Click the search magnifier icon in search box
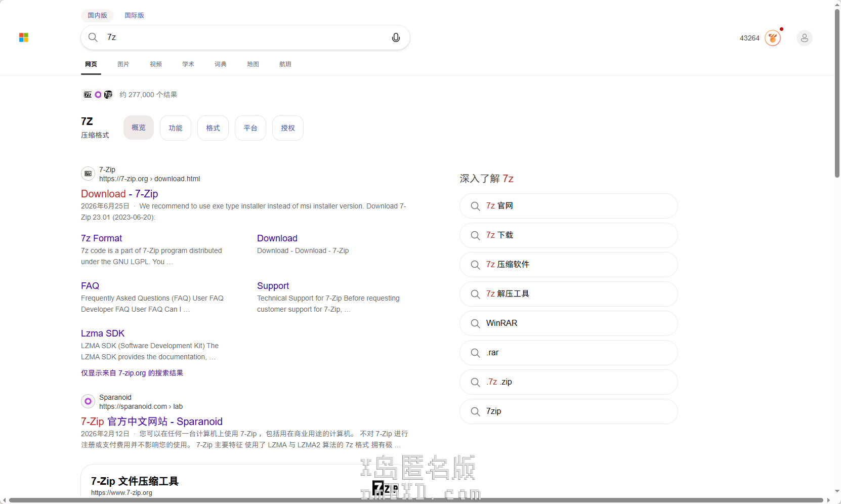This screenshot has height=504, width=841. click(x=93, y=37)
